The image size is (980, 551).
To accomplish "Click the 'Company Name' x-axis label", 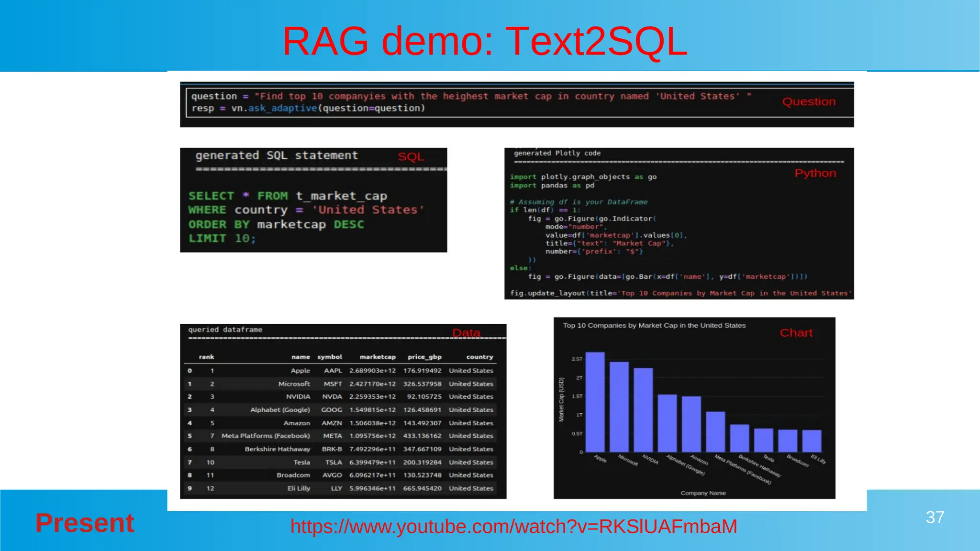I will [x=703, y=493].
